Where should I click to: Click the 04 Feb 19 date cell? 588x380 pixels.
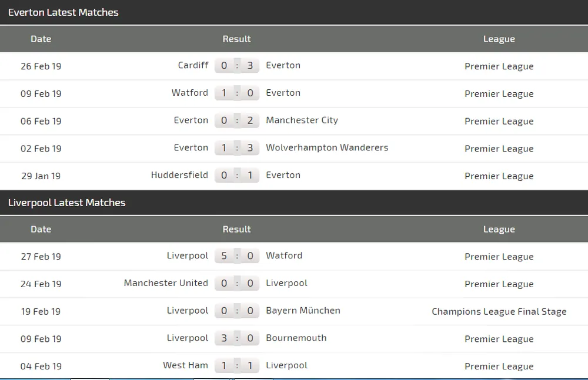point(41,366)
